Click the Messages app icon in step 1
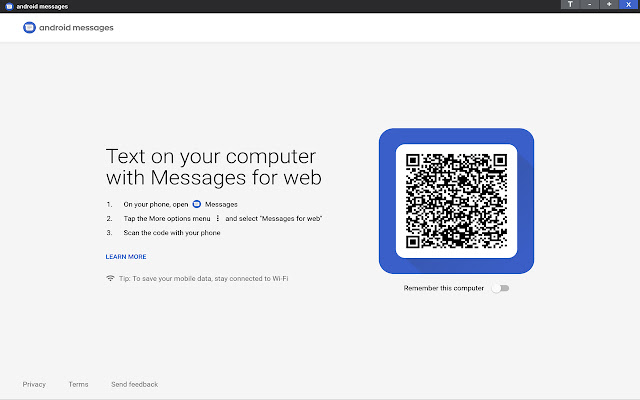Image resolution: width=640 pixels, height=400 pixels. [x=197, y=204]
